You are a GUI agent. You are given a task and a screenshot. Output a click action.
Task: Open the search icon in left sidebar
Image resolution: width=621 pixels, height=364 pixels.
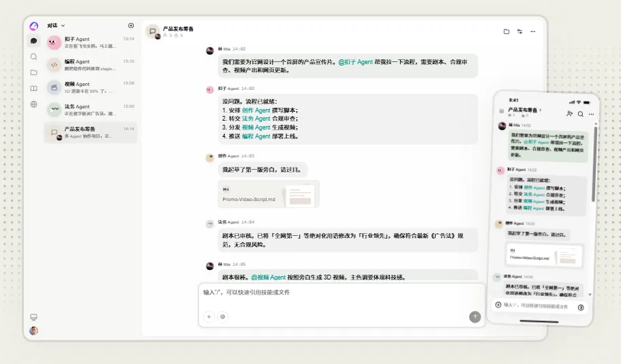(33, 57)
